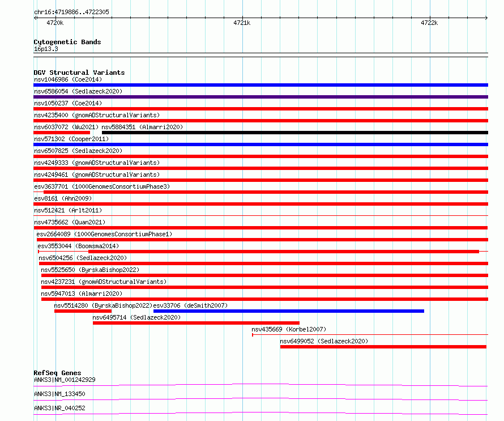Click the 4721k ruler tick label
Screen dimensions: 504x421
point(242,23)
